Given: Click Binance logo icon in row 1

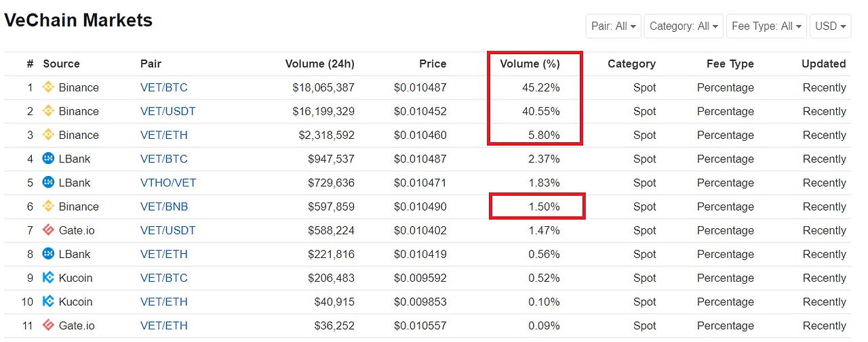Looking at the screenshot, I should click(x=48, y=87).
